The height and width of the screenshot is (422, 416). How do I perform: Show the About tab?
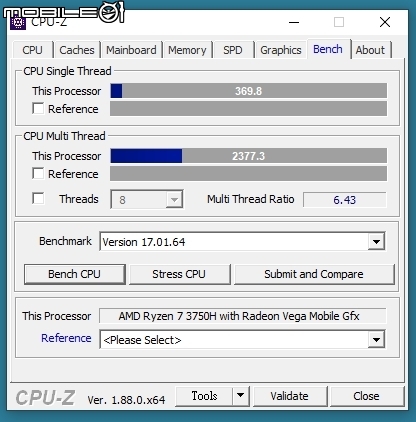click(x=370, y=50)
